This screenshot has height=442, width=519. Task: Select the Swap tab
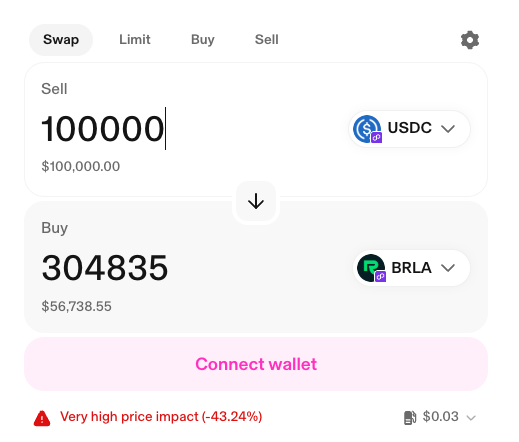61,40
